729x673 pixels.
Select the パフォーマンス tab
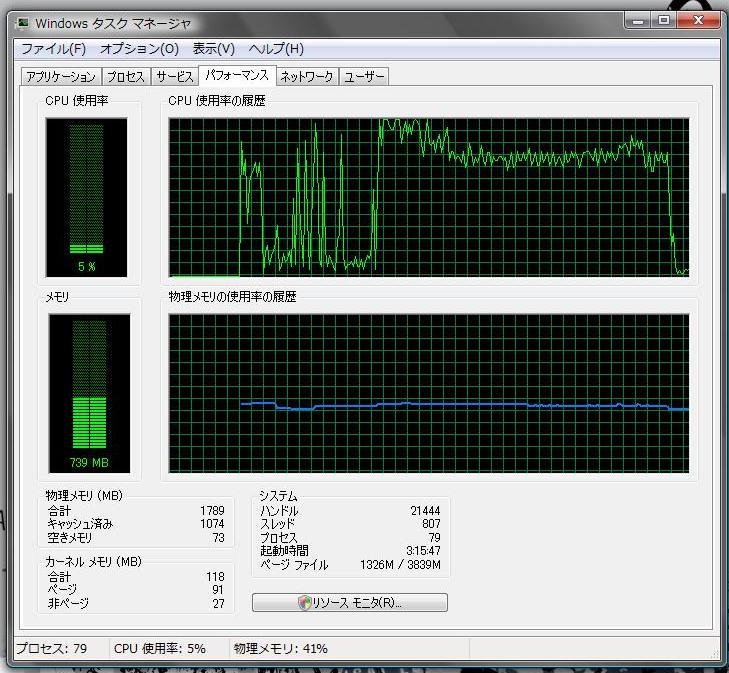point(237,75)
